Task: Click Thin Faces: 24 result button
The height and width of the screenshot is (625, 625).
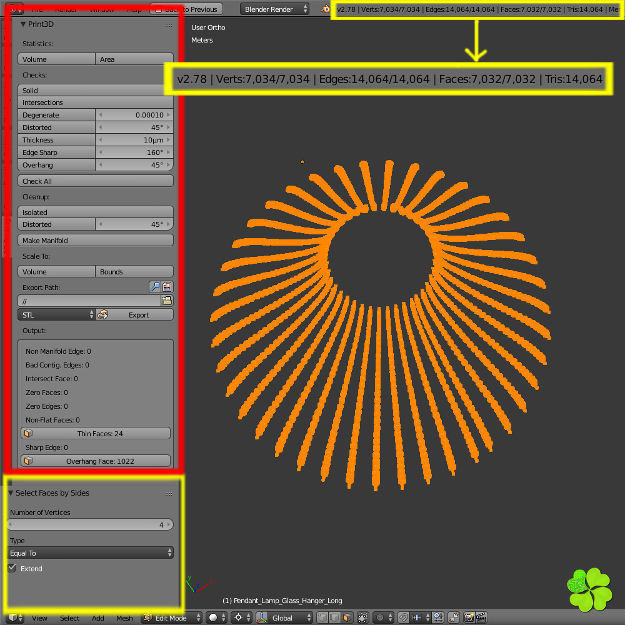Action: pyautogui.click(x=96, y=433)
